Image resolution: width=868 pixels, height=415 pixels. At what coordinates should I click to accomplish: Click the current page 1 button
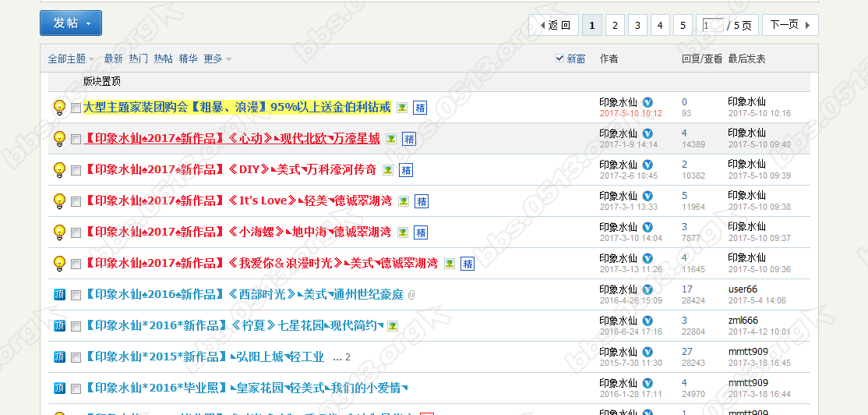click(x=592, y=25)
